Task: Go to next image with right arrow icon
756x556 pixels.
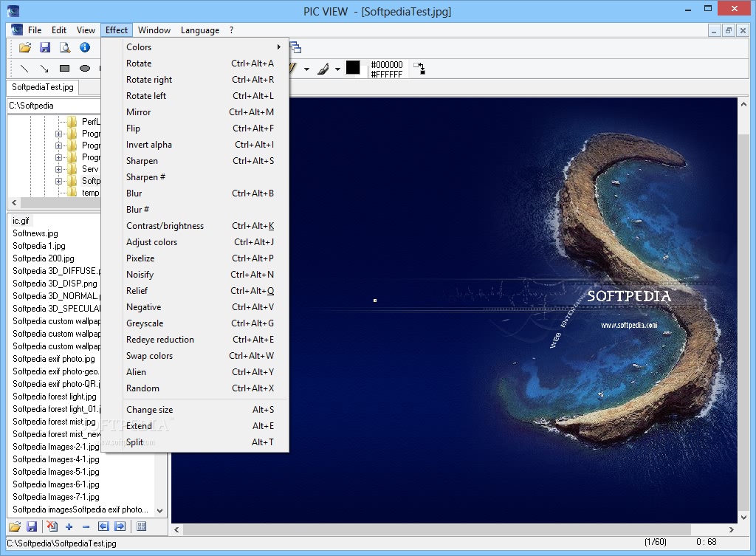Action: pyautogui.click(x=120, y=526)
